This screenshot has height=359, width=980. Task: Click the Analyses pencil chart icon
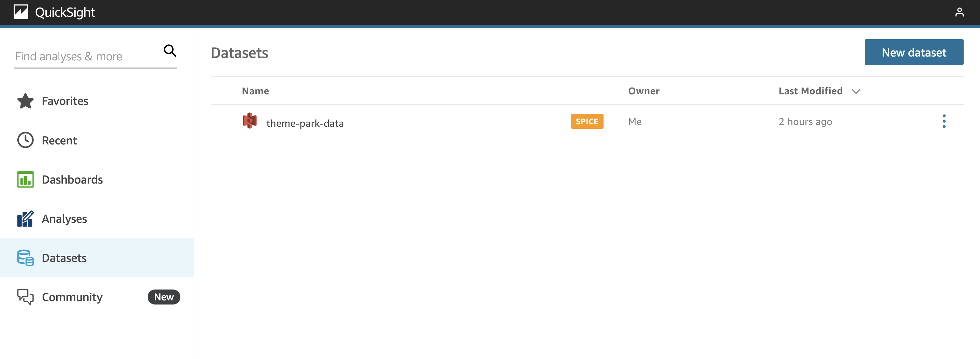26,219
